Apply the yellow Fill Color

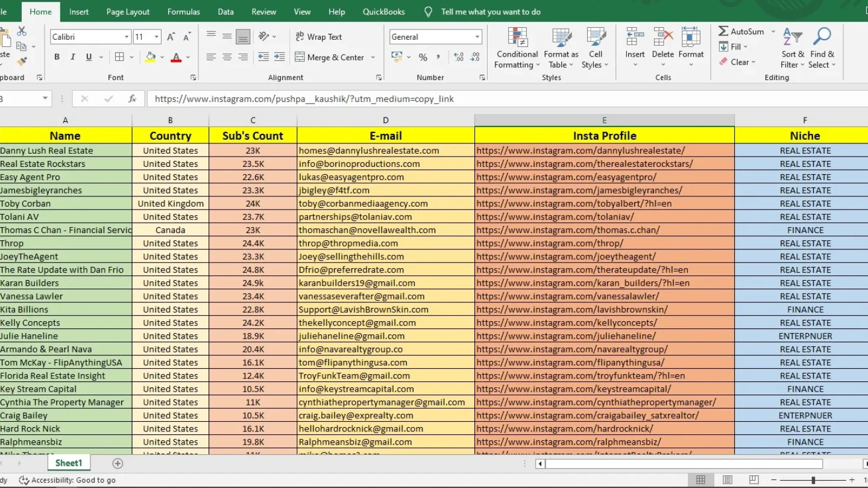(151, 57)
